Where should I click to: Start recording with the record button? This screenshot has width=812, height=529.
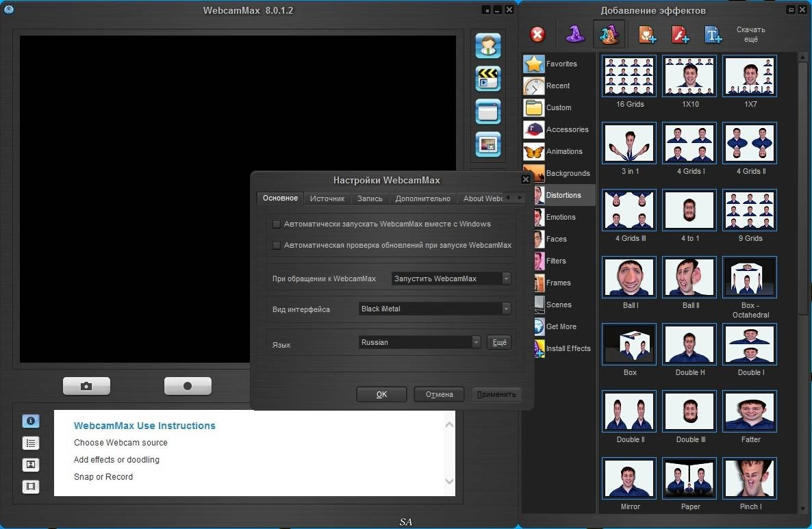188,385
